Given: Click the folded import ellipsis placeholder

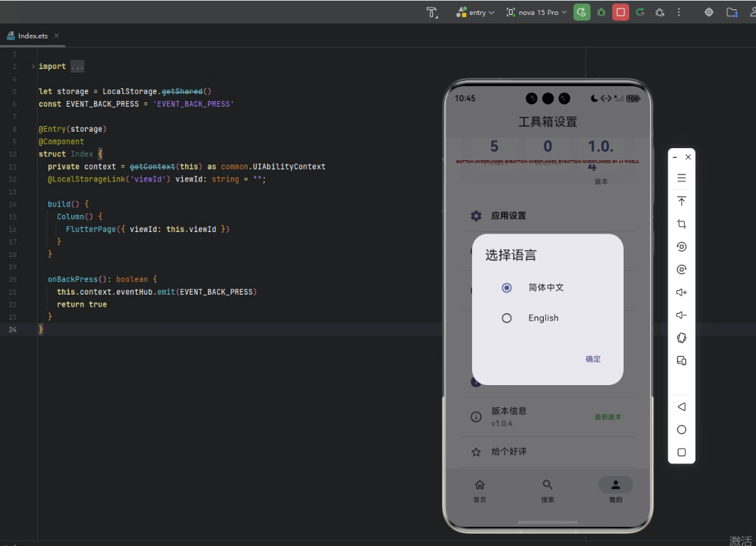Looking at the screenshot, I should [77, 67].
